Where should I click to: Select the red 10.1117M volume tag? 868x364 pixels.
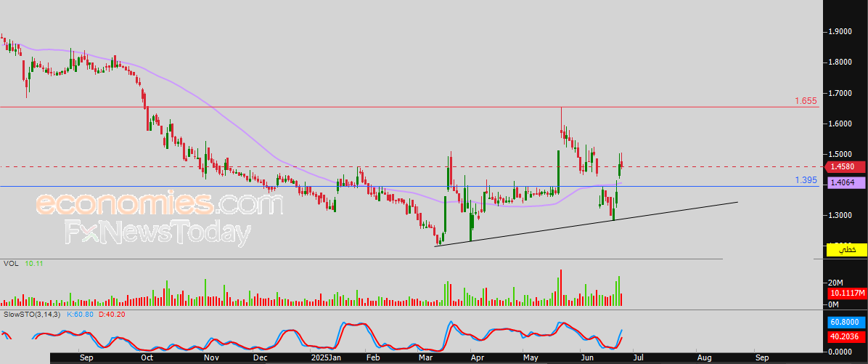(846, 294)
